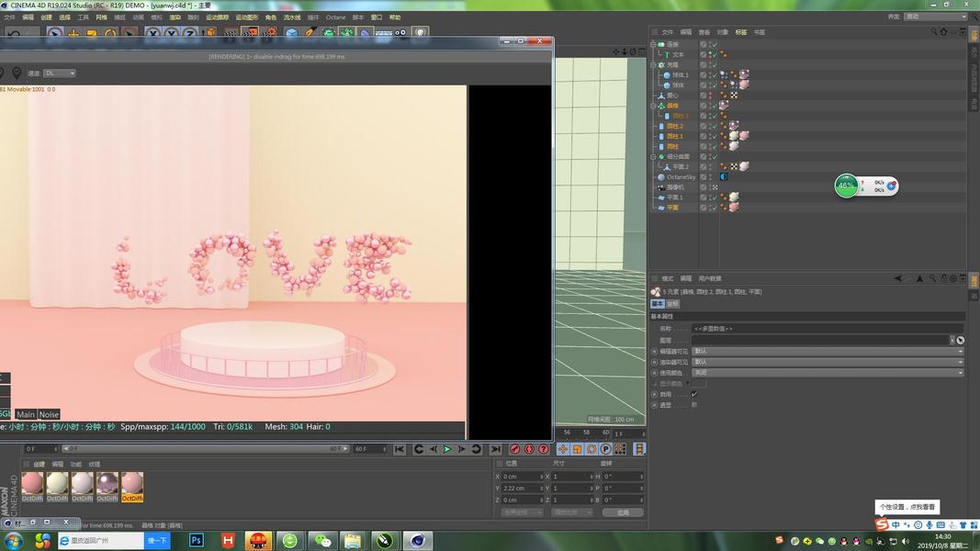Image resolution: width=980 pixels, height=551 pixels.
Task: Select the live selection arrow tool
Action: (x=55, y=33)
